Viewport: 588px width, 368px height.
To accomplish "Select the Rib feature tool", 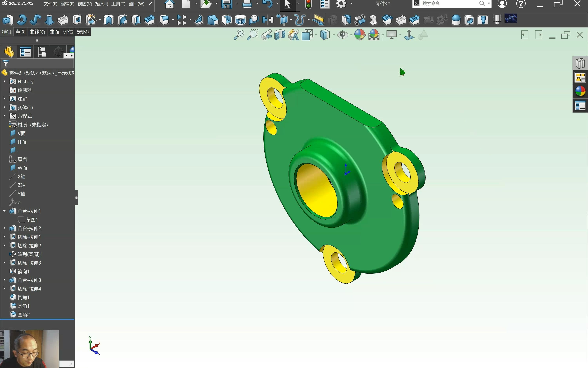I will 199,20.
